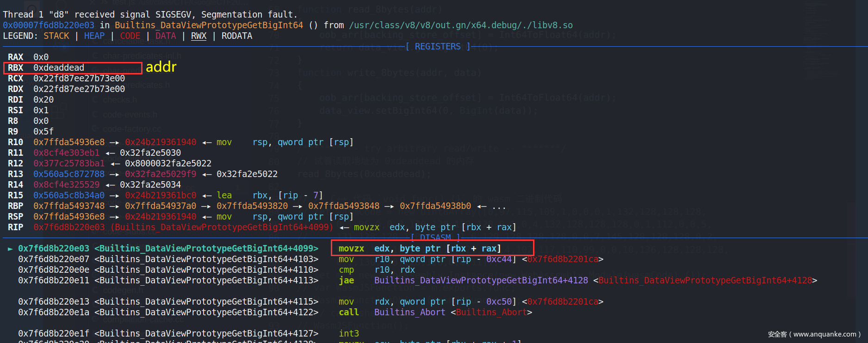
Task: Click the RIP register name
Action: 15,227
